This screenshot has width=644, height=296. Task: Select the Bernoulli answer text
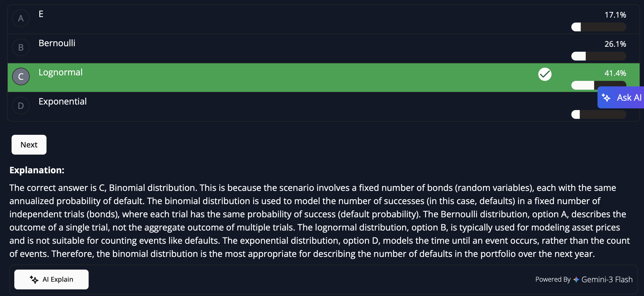pos(57,43)
